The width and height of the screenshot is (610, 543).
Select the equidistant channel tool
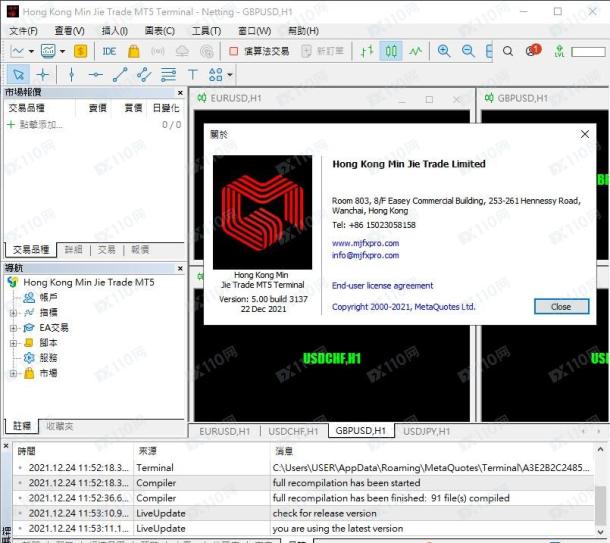[x=144, y=74]
